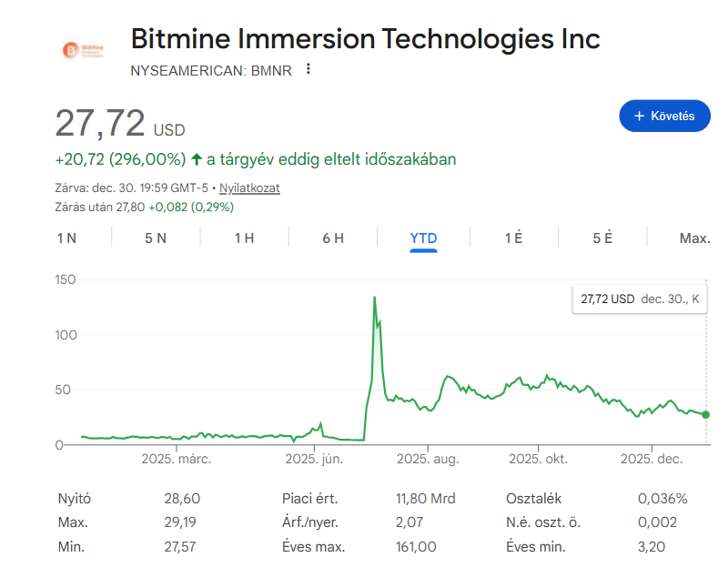Open the three-dot more options menu
728x578 pixels.
[308, 69]
